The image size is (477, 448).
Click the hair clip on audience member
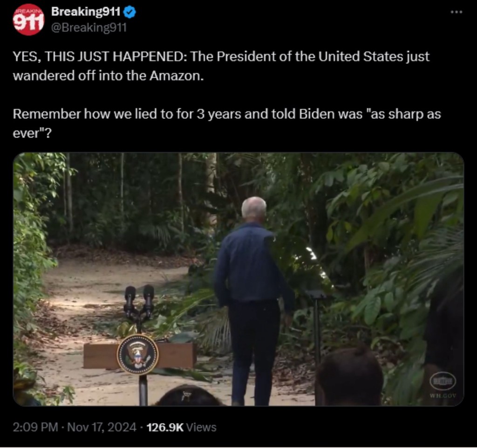point(185,396)
